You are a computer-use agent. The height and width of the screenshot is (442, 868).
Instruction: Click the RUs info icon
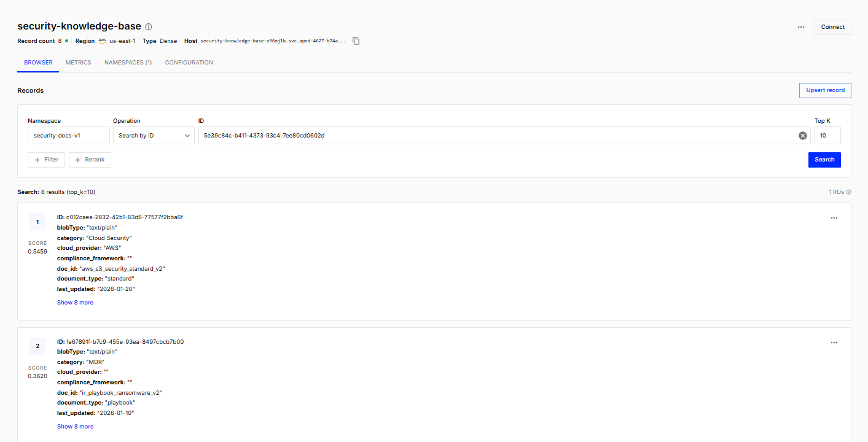click(848, 192)
